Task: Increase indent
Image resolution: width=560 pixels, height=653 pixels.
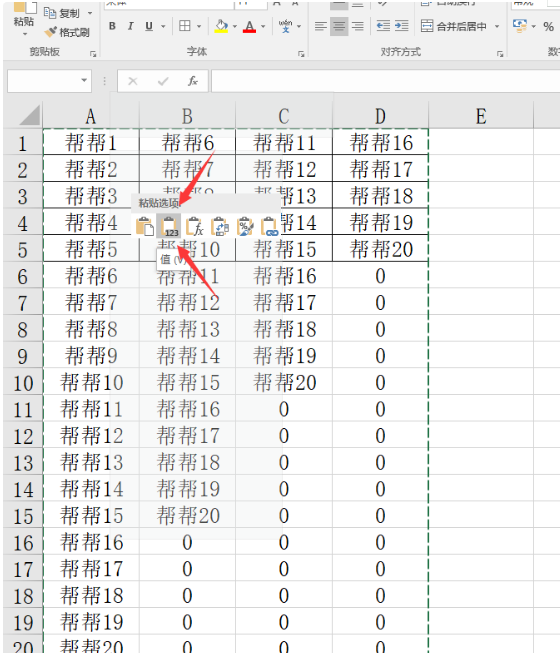Action: (x=401, y=26)
